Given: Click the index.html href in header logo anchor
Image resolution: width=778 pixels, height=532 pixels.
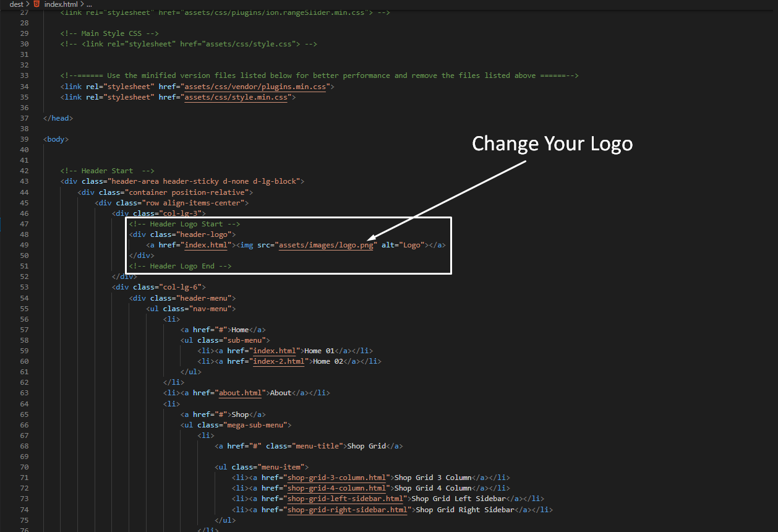Looking at the screenshot, I should [205, 245].
